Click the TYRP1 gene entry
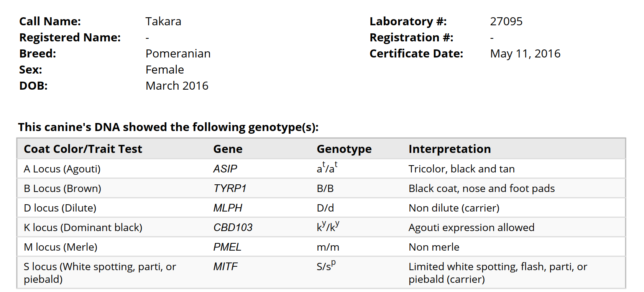This screenshot has width=644, height=292. [x=230, y=189]
